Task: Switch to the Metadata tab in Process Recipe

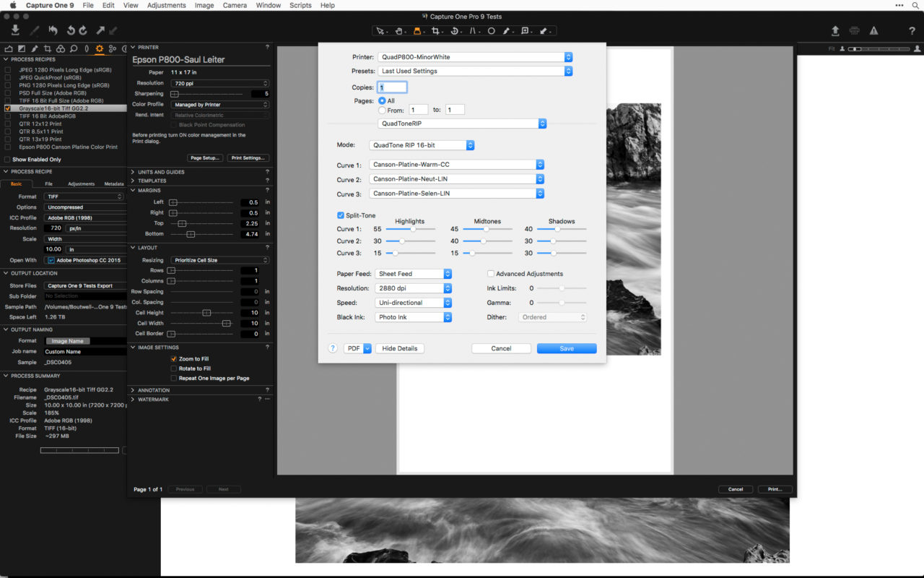Action: click(113, 184)
